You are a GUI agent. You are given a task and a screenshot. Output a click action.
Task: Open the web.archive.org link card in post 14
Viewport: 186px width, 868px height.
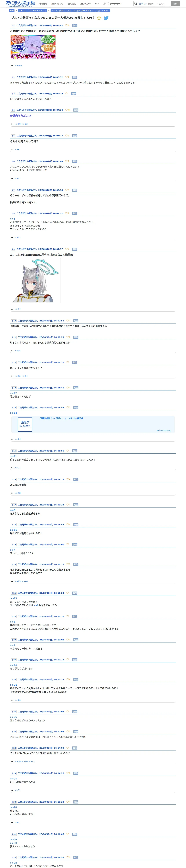coord(93,424)
